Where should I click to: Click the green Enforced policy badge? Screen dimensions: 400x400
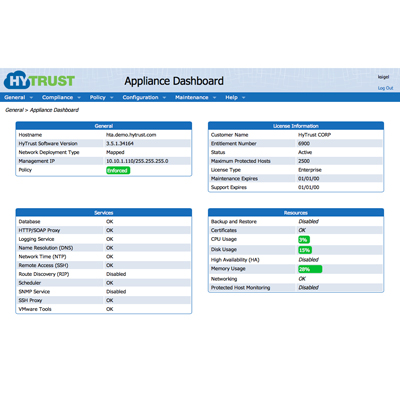[118, 170]
